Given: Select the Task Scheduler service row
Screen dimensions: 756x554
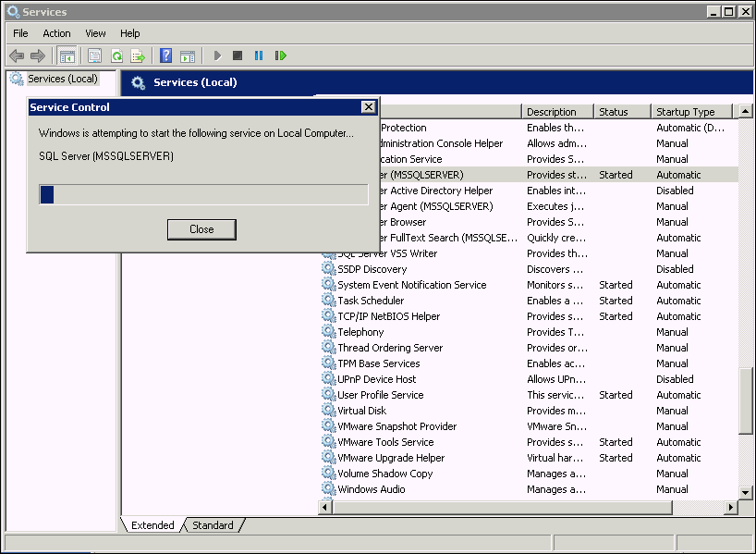Looking at the screenshot, I should point(371,301).
